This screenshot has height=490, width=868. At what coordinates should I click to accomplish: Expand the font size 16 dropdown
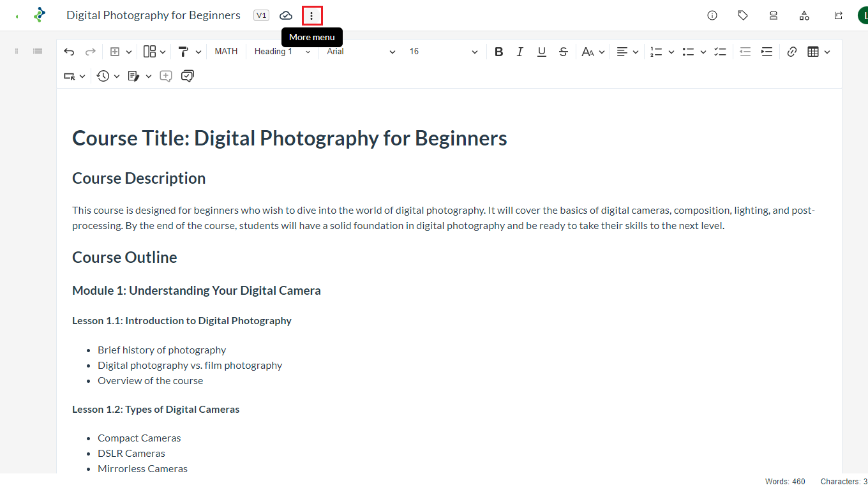click(x=444, y=52)
